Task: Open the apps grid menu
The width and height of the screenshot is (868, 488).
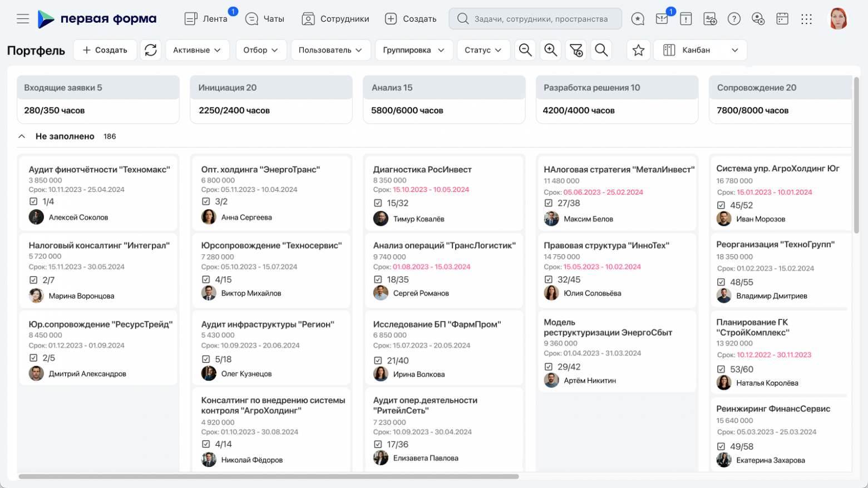Action: (x=806, y=19)
